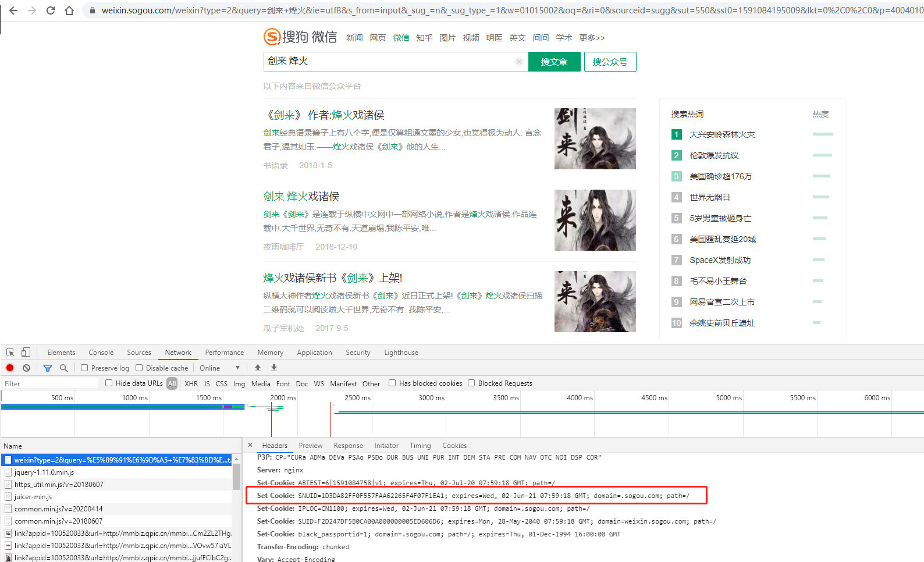The width and height of the screenshot is (924, 562).
Task: Click the 搜文章 search button
Action: 554,62
